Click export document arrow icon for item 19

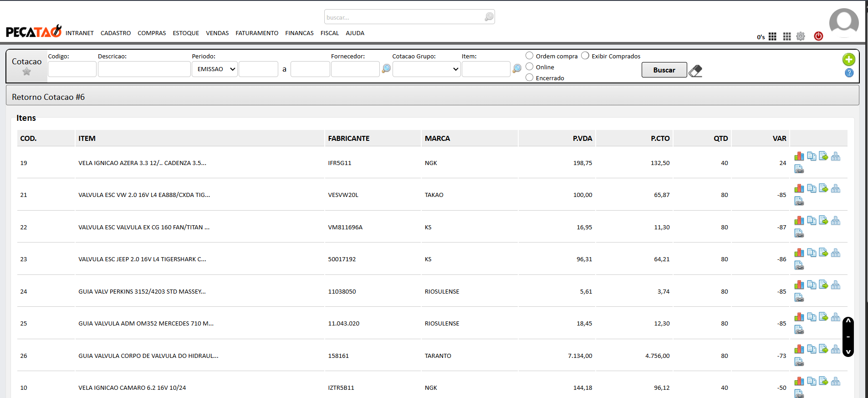point(823,156)
